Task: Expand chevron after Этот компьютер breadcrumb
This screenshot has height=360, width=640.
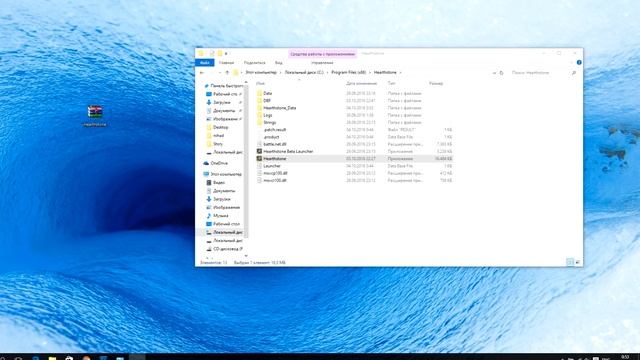Action: (x=281, y=73)
